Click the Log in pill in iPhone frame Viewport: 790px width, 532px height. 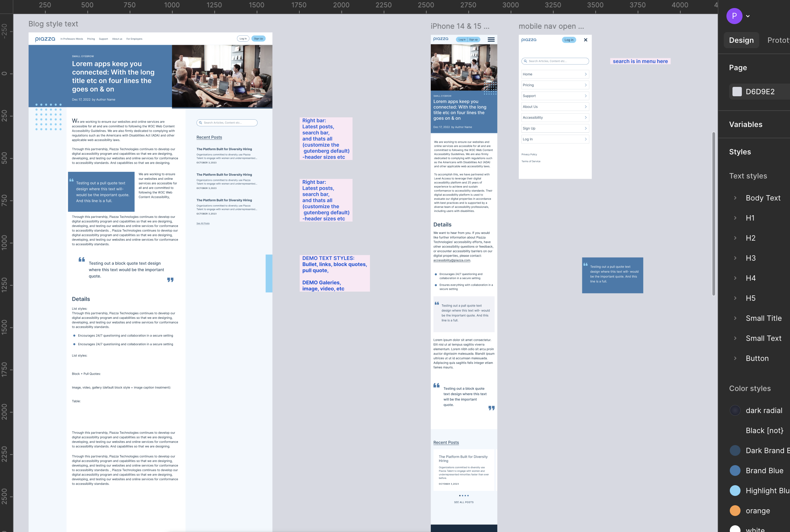coord(462,39)
